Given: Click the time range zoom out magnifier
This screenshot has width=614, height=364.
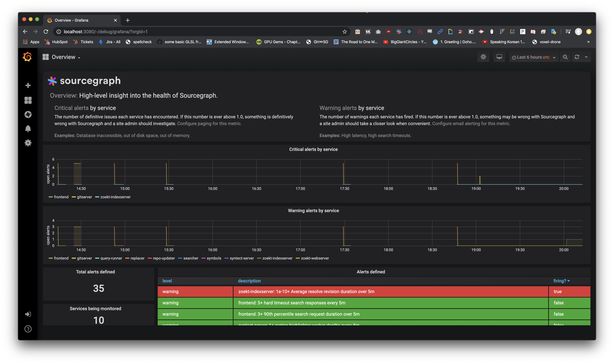Looking at the screenshot, I should click(x=565, y=57).
